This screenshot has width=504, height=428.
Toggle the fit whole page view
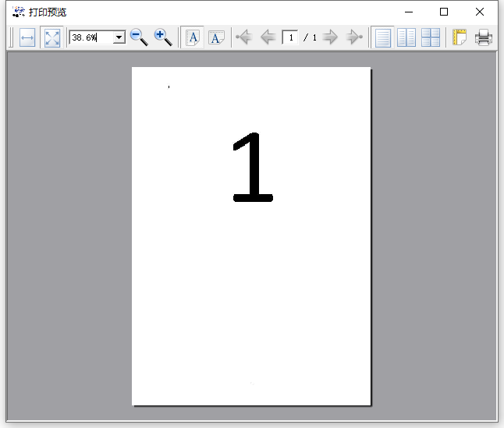(52, 37)
